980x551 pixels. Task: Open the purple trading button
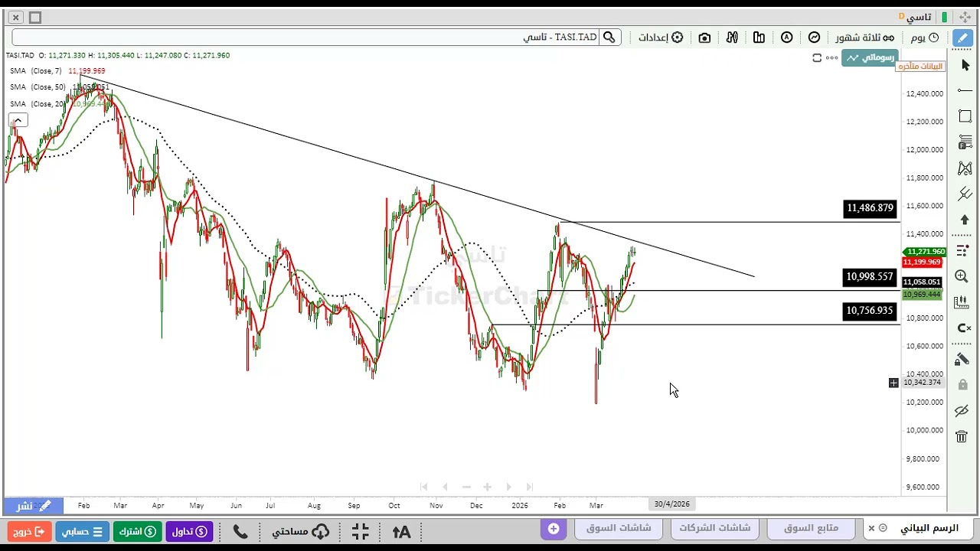[190, 531]
